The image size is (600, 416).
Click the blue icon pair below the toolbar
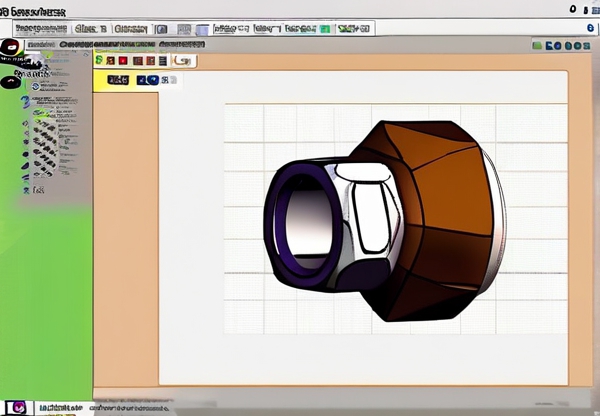coord(149,80)
